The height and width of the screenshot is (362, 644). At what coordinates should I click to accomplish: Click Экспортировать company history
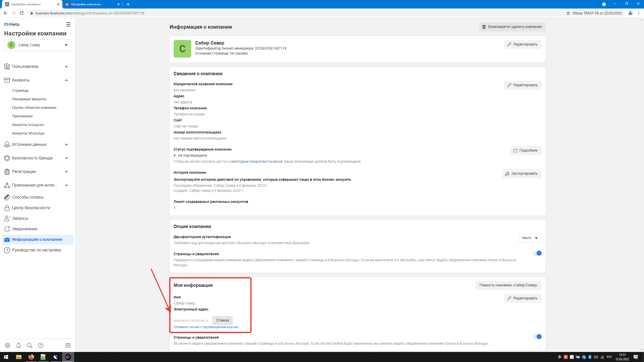[522, 174]
